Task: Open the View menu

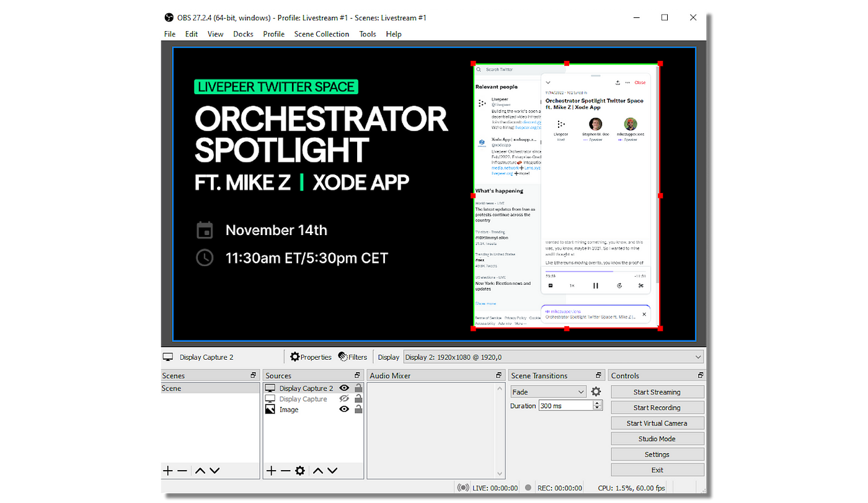Action: tap(215, 34)
